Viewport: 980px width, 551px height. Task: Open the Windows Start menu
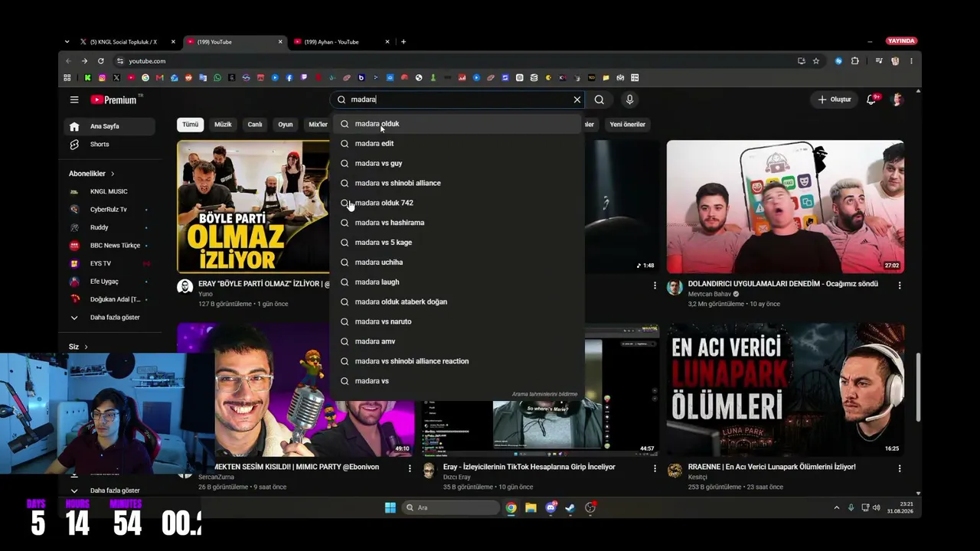[x=390, y=507]
